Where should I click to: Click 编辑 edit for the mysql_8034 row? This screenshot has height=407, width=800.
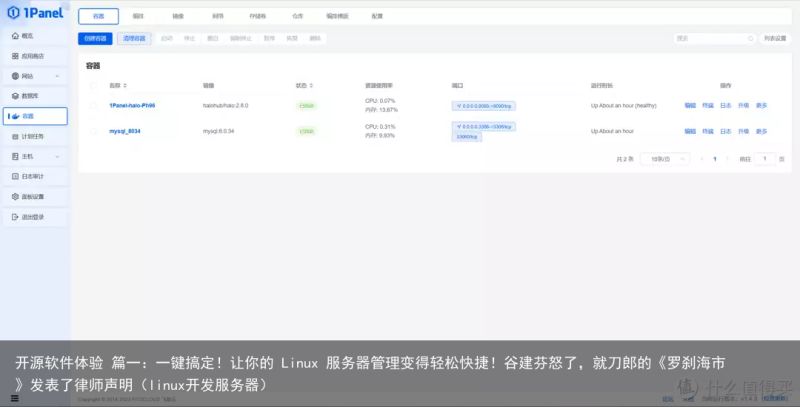click(690, 131)
